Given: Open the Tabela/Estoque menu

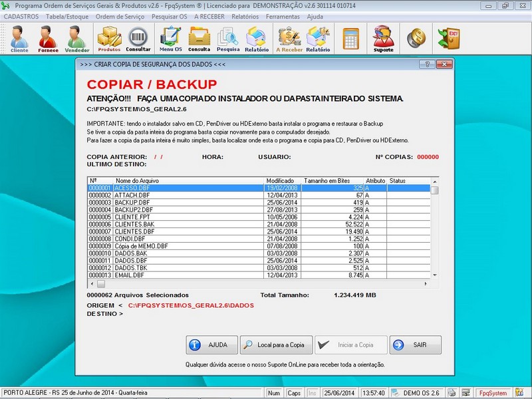Looking at the screenshot, I should tap(67, 17).
